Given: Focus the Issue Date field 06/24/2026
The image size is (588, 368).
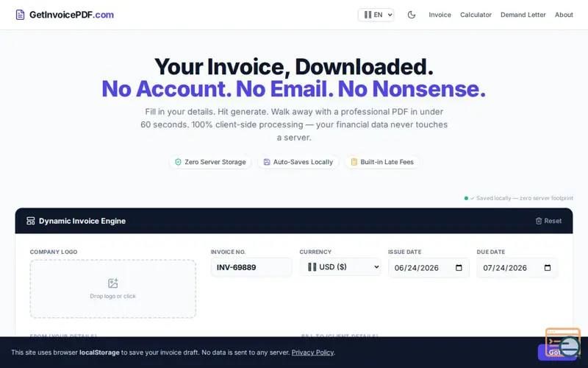Looking at the screenshot, I should click(x=429, y=268).
